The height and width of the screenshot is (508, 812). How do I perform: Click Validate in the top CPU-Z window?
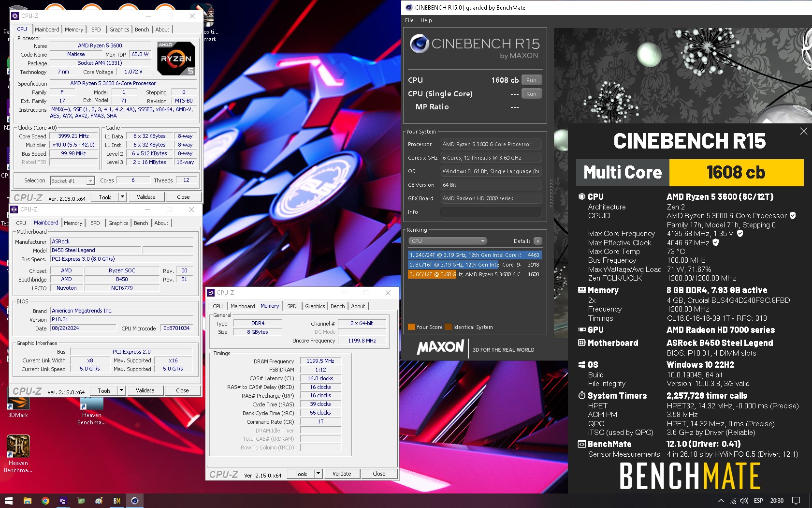[x=146, y=197]
